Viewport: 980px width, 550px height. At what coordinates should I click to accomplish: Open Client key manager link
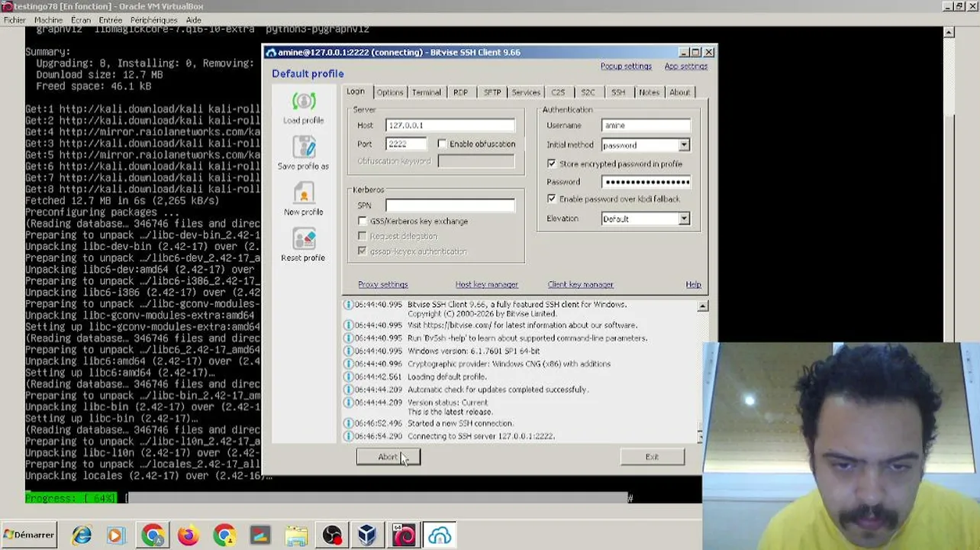(581, 284)
